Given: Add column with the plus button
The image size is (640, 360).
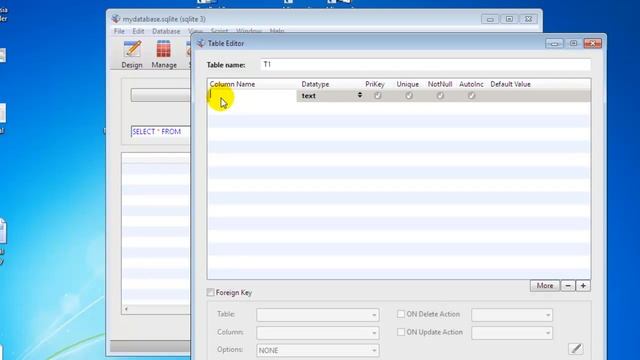Looking at the screenshot, I should [583, 286].
